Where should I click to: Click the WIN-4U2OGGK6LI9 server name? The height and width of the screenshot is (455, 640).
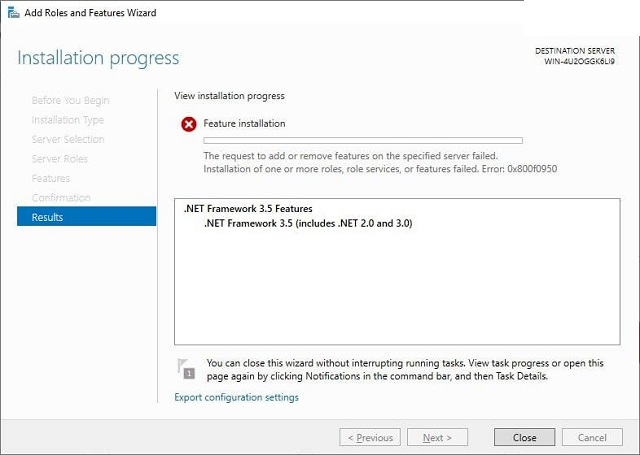click(579, 62)
